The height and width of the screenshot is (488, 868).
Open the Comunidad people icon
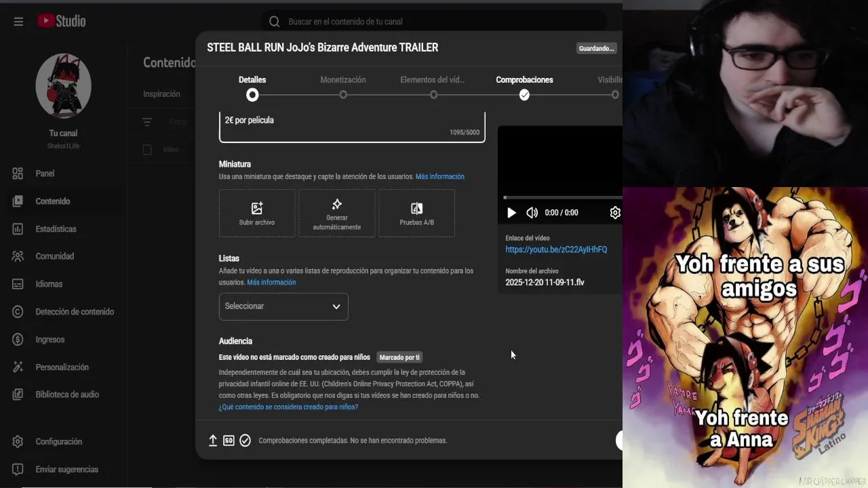pos(18,256)
